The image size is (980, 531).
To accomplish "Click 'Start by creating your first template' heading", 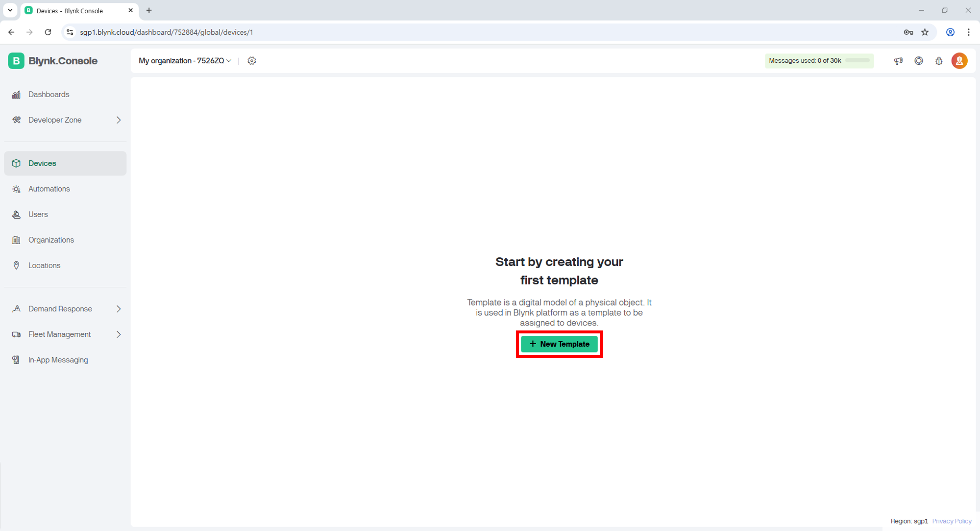I will click(559, 271).
